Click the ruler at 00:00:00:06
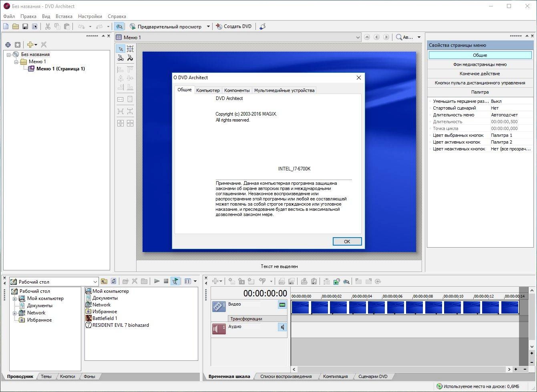The height and width of the screenshot is (392, 537). [392, 296]
